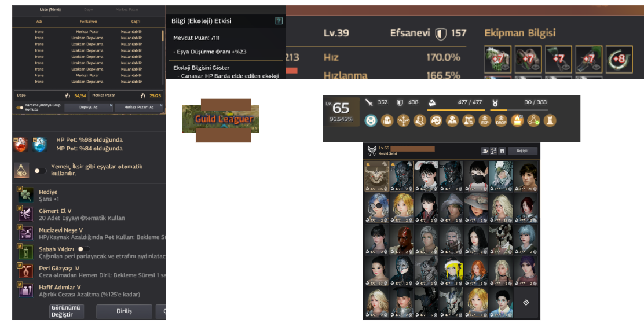The width and height of the screenshot is (644, 327).
Task: Open the backpack inventory buff icon
Action: (387, 120)
